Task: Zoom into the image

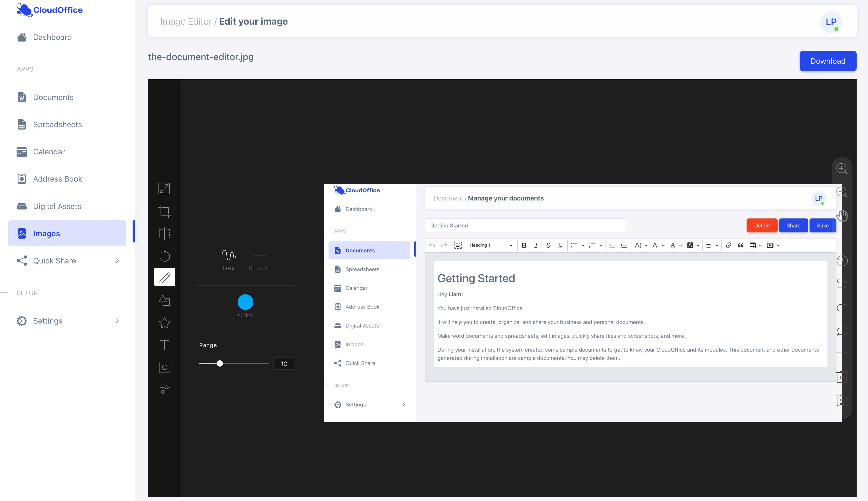Action: (842, 168)
